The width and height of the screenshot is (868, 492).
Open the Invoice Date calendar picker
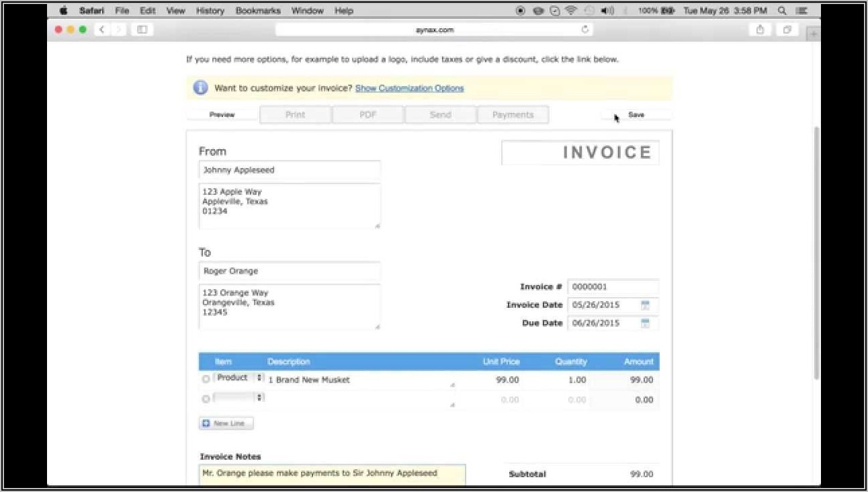[x=645, y=304]
